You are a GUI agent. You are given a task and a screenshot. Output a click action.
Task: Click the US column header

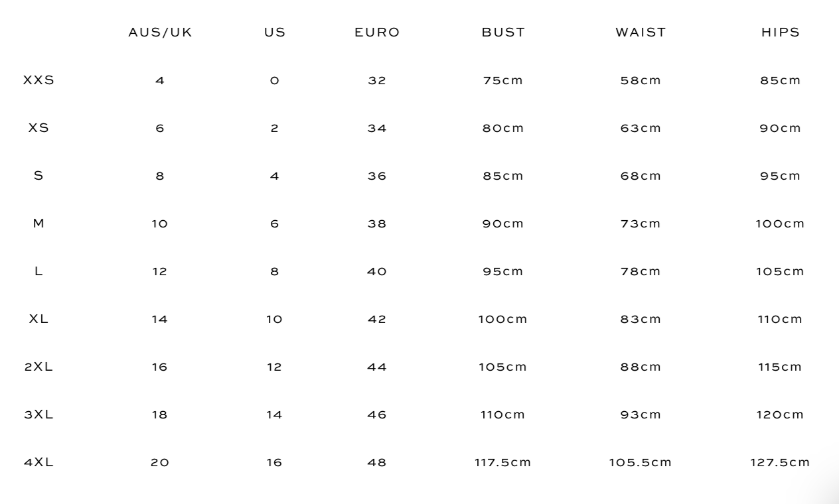(275, 34)
